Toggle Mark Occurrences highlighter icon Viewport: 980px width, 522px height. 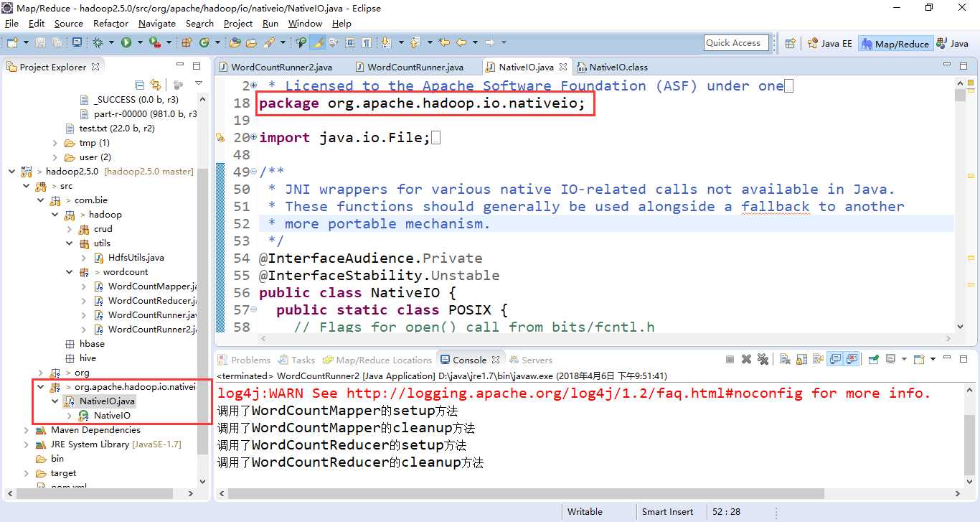317,43
